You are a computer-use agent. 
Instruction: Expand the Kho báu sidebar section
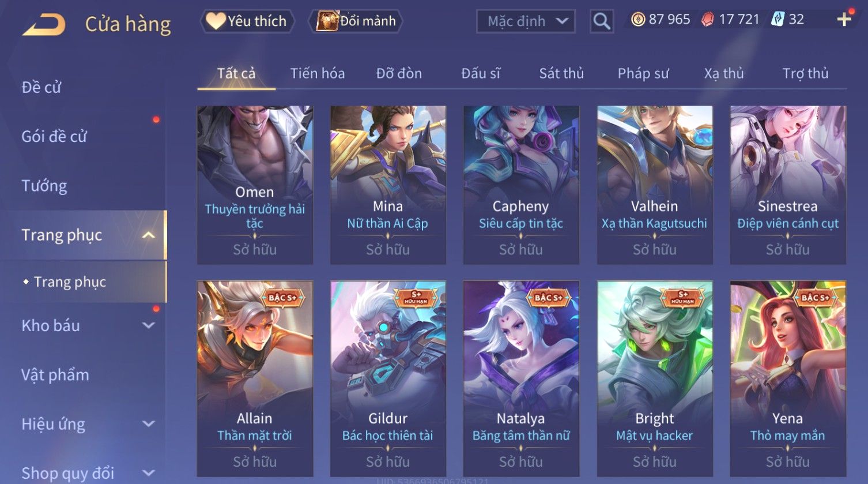tap(149, 325)
